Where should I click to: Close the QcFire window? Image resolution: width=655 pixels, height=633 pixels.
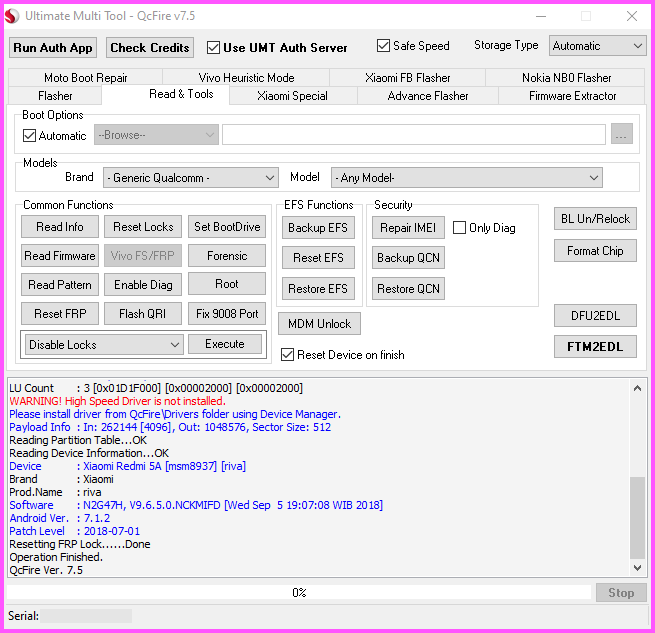click(x=632, y=16)
